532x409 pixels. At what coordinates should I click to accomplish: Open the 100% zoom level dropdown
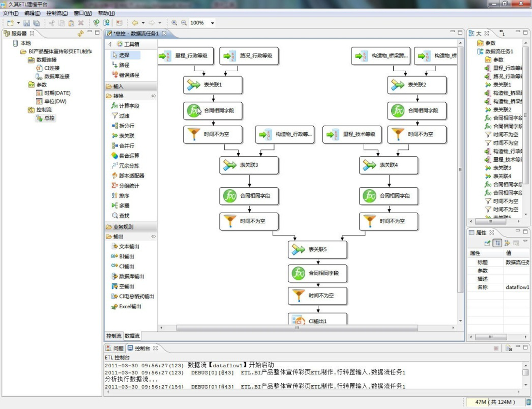pos(212,23)
